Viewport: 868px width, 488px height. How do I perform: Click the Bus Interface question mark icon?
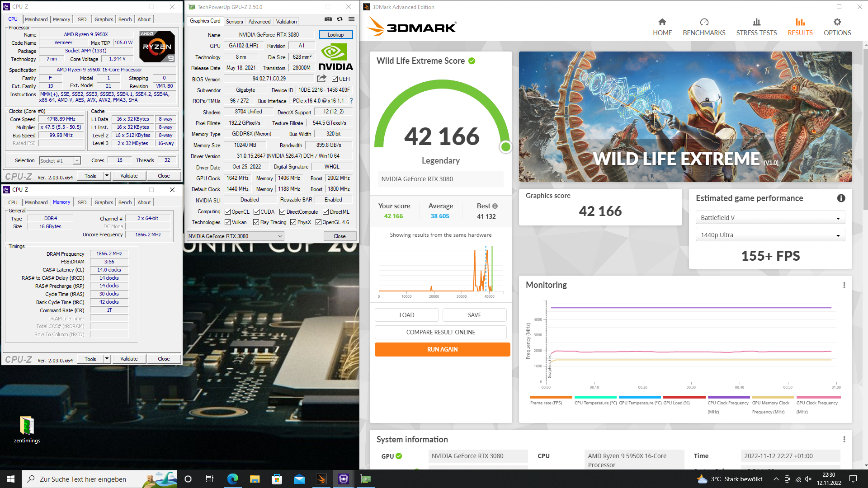pyautogui.click(x=351, y=101)
